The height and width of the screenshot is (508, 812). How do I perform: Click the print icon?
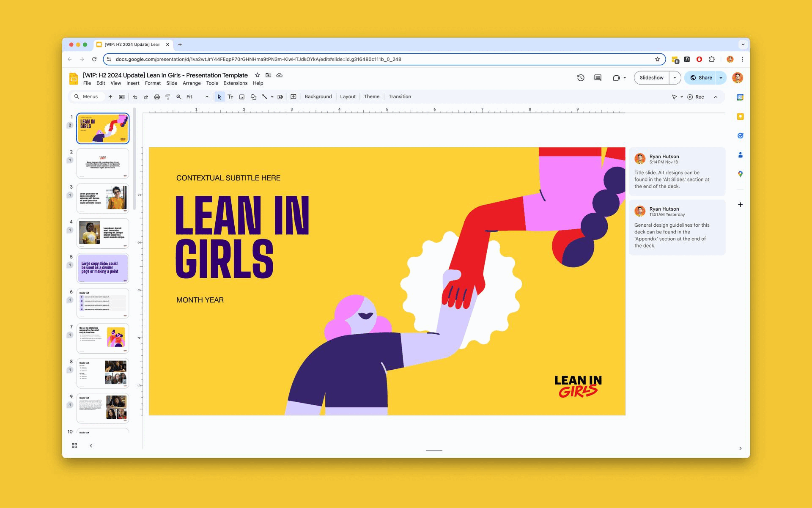click(x=157, y=97)
